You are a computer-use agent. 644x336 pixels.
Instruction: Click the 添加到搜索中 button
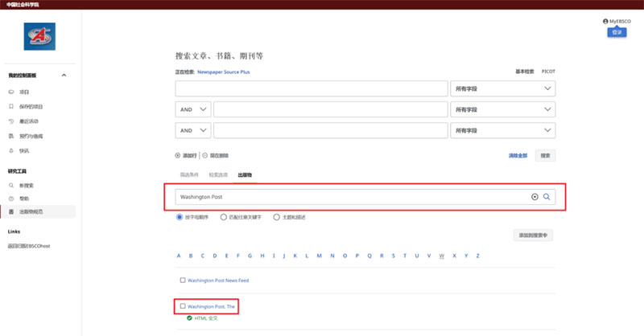pyautogui.click(x=533, y=236)
